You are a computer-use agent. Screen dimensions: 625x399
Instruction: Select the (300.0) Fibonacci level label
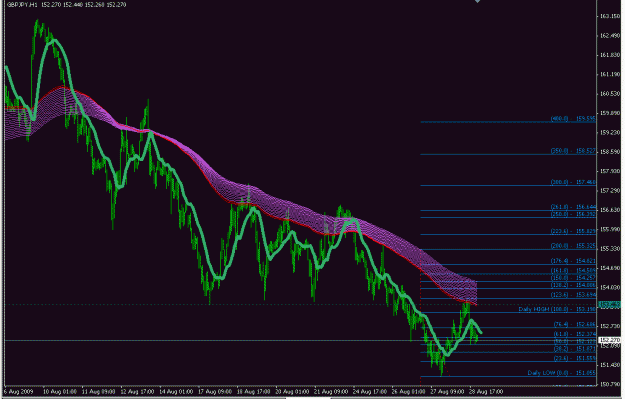point(573,182)
